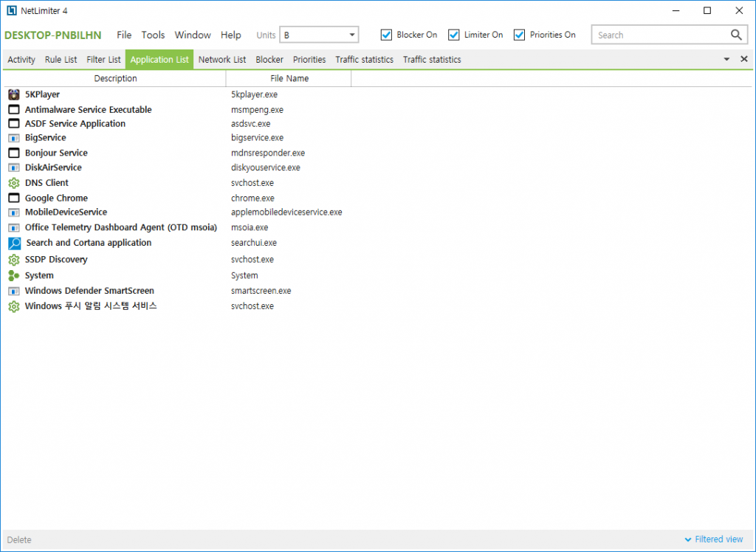
Task: Select the asdsvc.exe file name
Action: coord(251,124)
